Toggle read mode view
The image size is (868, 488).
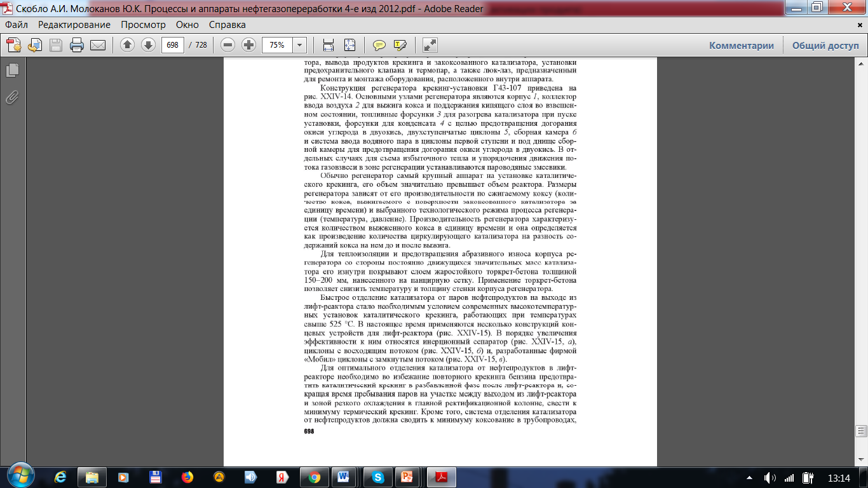(x=430, y=45)
